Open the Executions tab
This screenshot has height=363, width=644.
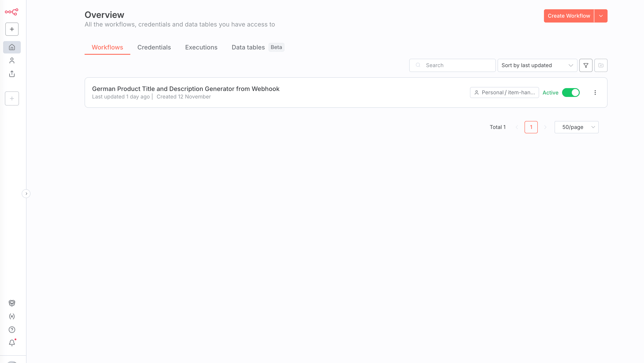coord(201,47)
